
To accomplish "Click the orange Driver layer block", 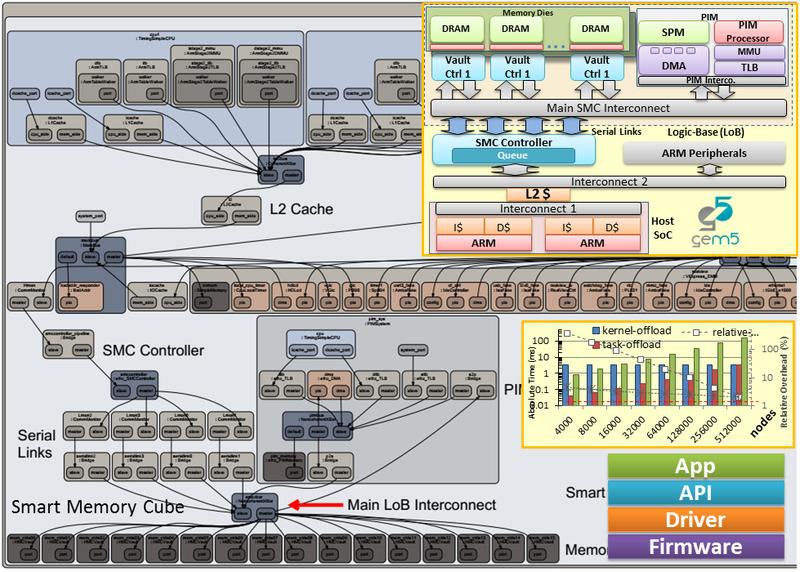I will click(x=695, y=519).
